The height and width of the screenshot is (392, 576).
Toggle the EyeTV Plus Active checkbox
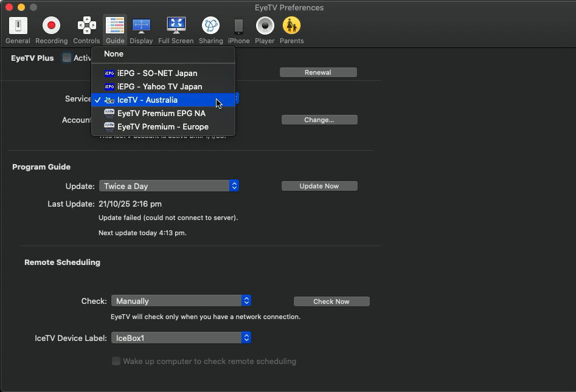click(x=67, y=58)
